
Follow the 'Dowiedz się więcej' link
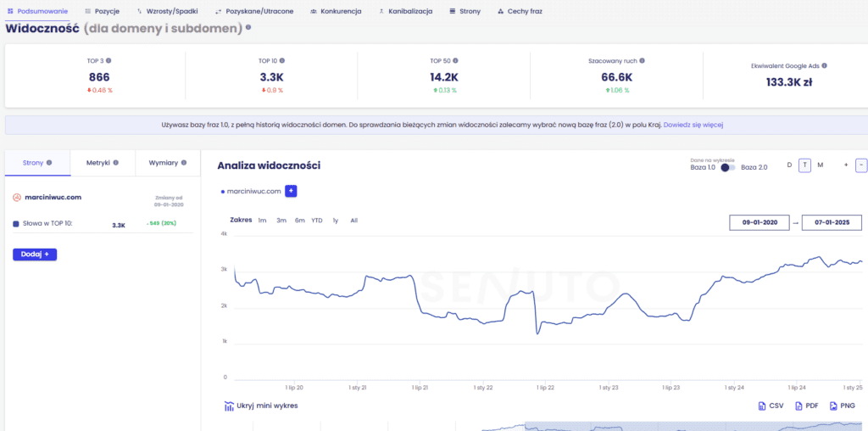(x=693, y=125)
